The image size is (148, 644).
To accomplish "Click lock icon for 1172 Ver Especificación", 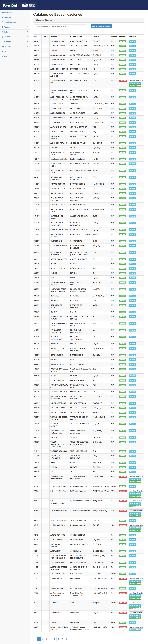I will coord(130,593).
